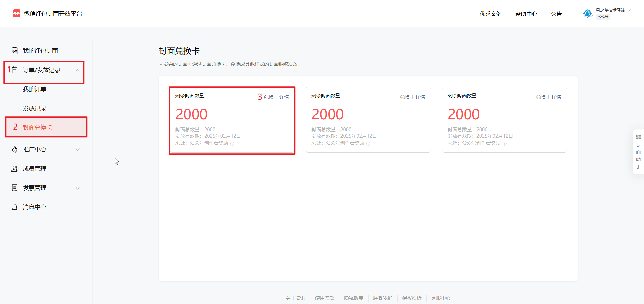This screenshot has height=304, width=644.
Task: Click the bell icon for 消息中心
Action: pyautogui.click(x=15, y=207)
